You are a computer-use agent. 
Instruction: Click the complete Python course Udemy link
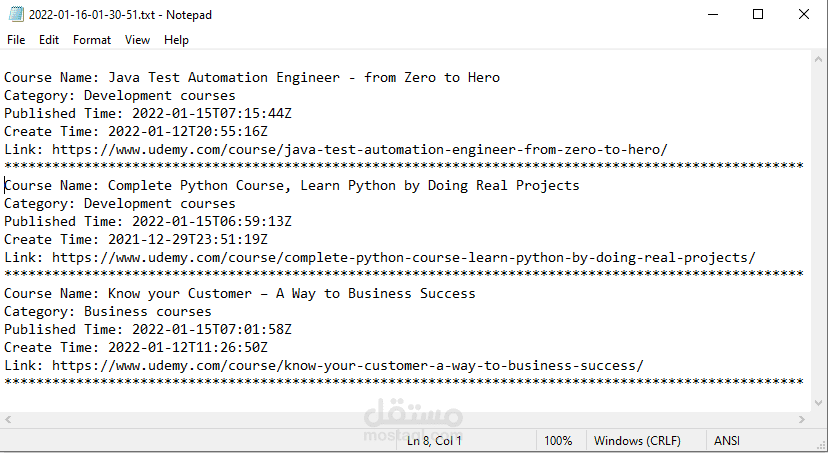pos(403,258)
